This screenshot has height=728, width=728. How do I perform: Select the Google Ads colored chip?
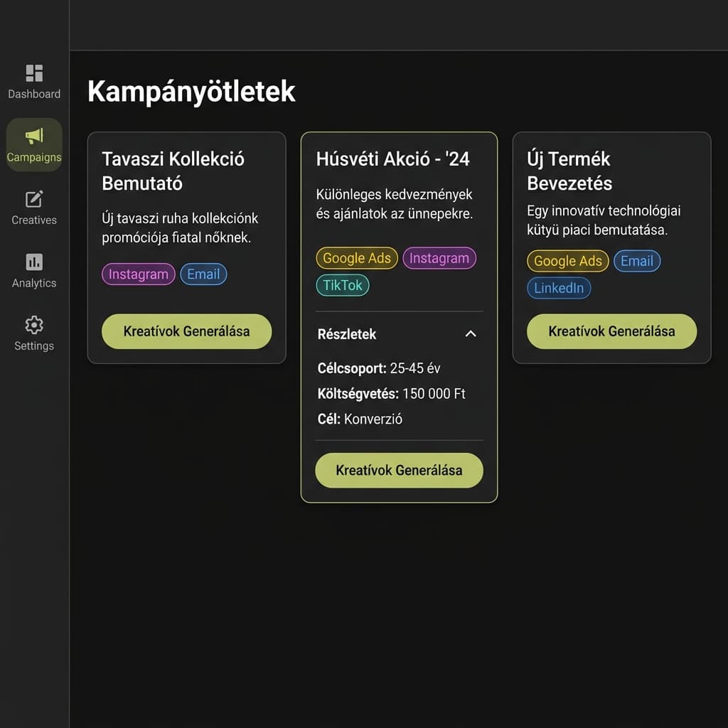coord(356,258)
